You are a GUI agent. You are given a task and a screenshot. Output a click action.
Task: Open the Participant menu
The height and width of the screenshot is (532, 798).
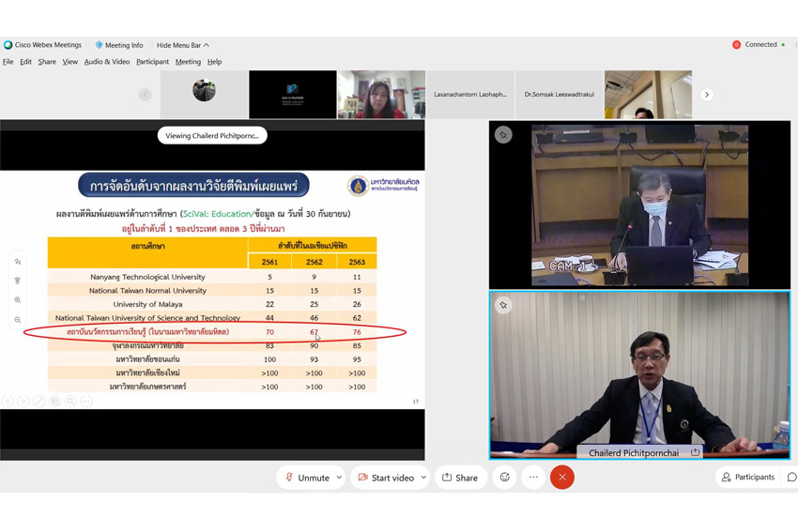point(152,62)
